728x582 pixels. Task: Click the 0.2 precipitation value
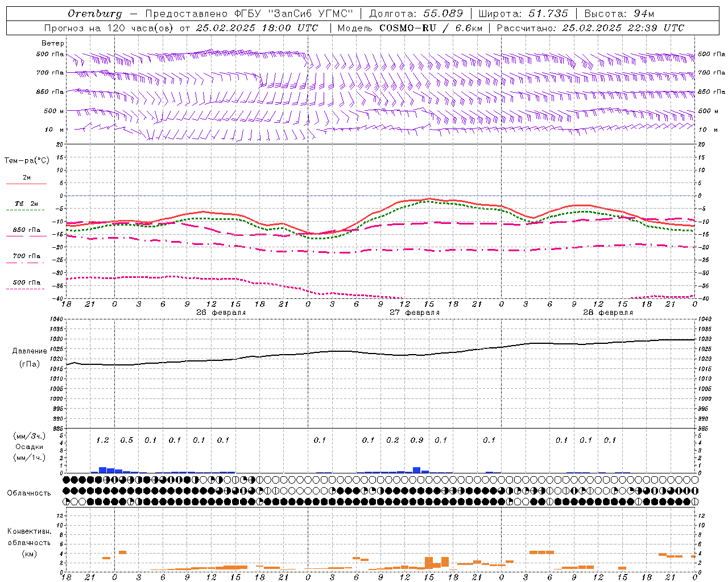pos(392,440)
